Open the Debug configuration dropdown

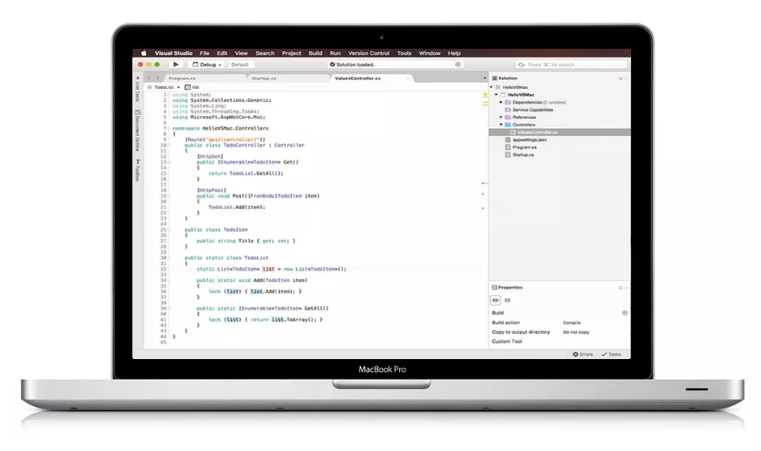(x=206, y=65)
